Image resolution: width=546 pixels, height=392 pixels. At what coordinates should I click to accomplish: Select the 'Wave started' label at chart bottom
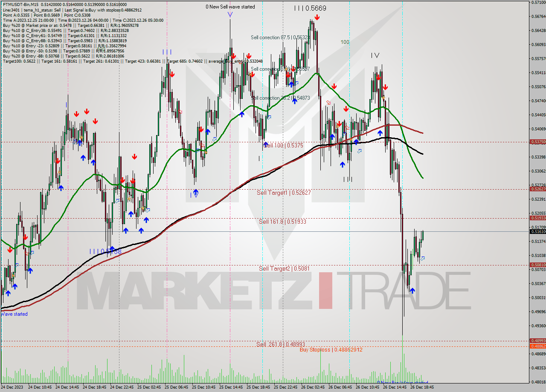coord(14,314)
